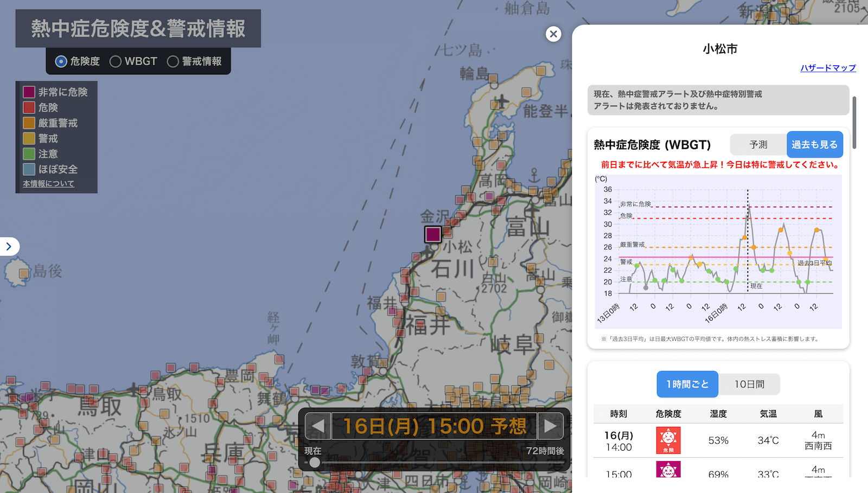
Task: Open the ハザードマップ link
Action: tap(828, 68)
